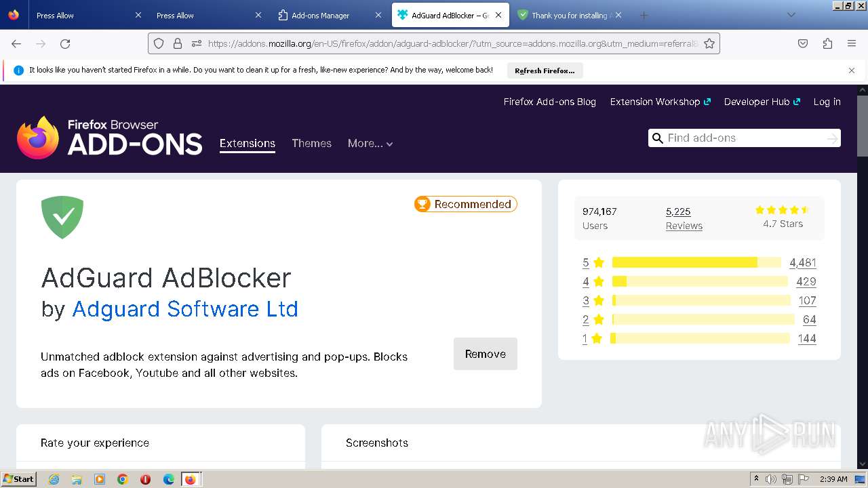The image size is (868, 488).
Task: Dismiss the refresh Firefox notification bar
Action: point(852,70)
